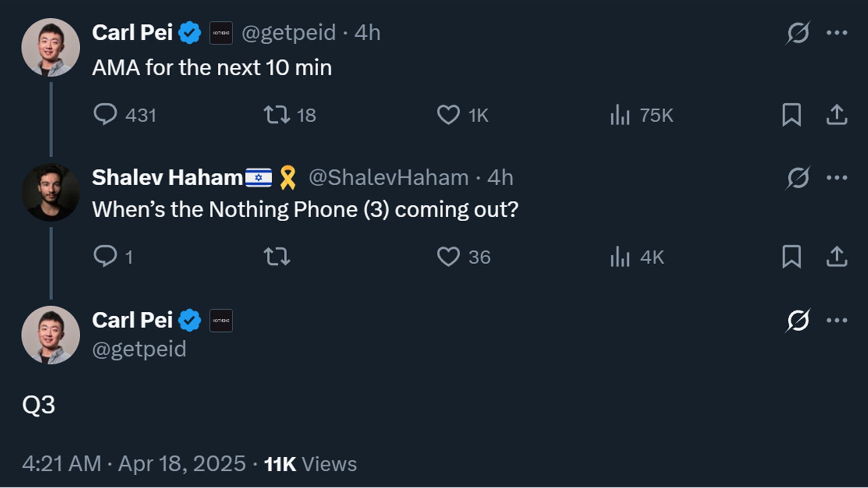This screenshot has width=868, height=488.
Task: Open Grok icon on the AMA tweet
Action: pyautogui.click(x=797, y=33)
